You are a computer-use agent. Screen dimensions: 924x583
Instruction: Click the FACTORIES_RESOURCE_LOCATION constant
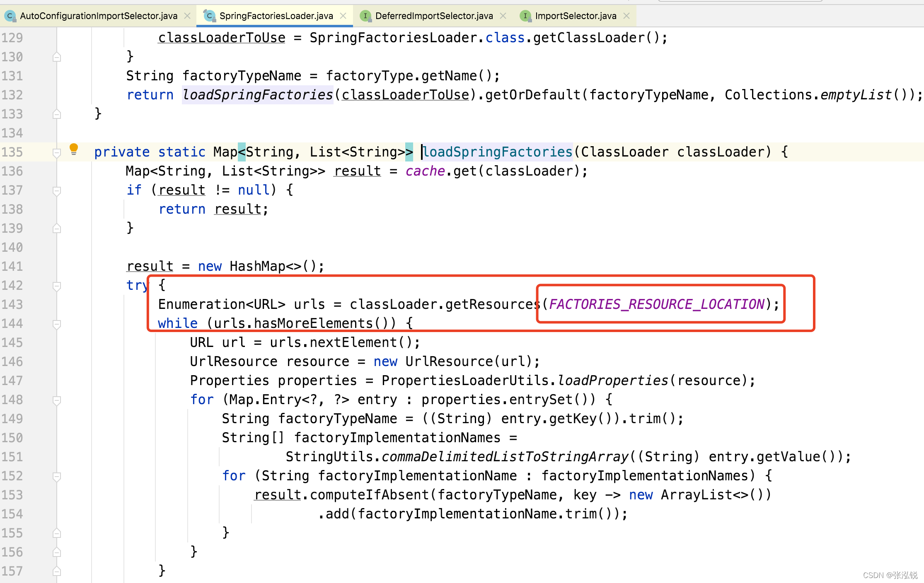click(657, 304)
